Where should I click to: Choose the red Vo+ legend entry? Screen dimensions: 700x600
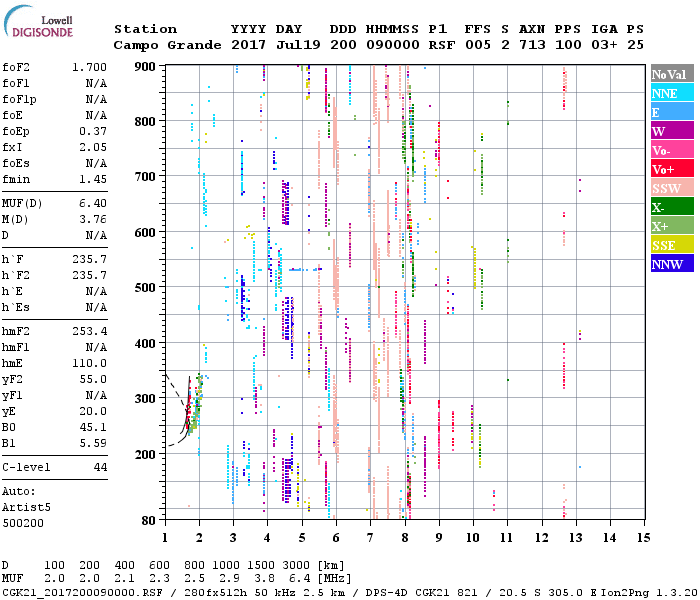tap(671, 169)
